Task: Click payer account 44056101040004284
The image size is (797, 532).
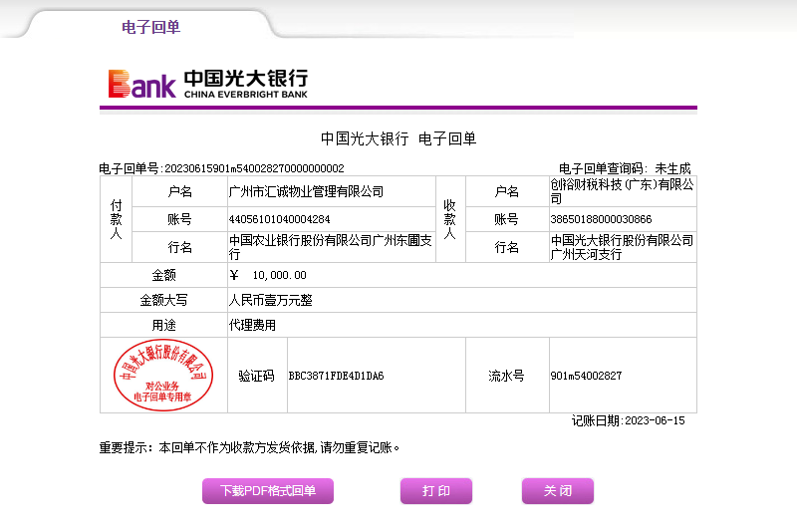Action: (x=280, y=219)
